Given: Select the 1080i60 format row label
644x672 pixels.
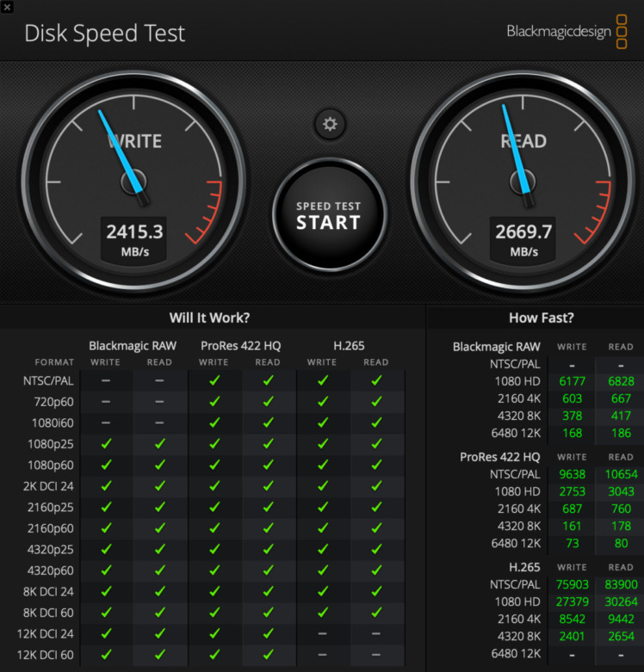Looking at the screenshot, I should tap(53, 423).
